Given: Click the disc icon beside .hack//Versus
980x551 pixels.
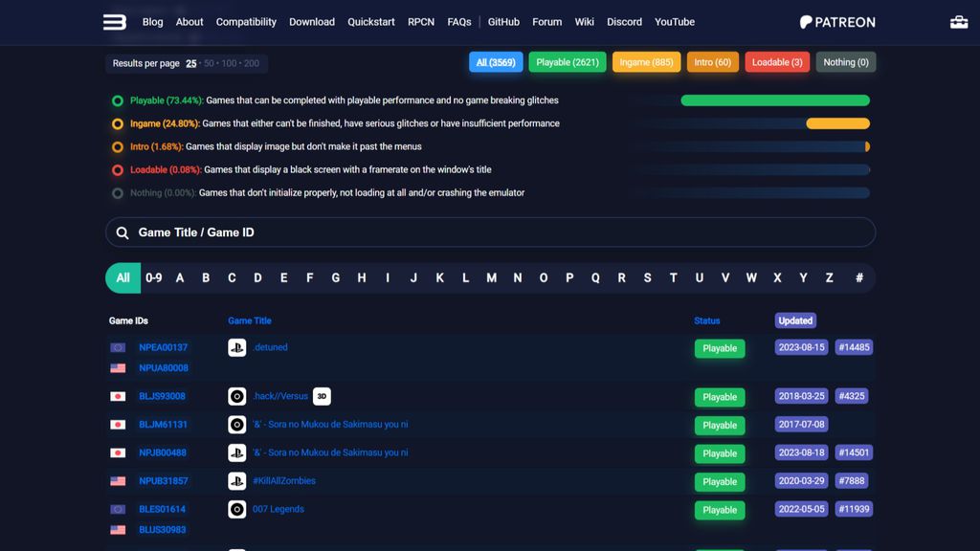Looking at the screenshot, I should (x=237, y=396).
